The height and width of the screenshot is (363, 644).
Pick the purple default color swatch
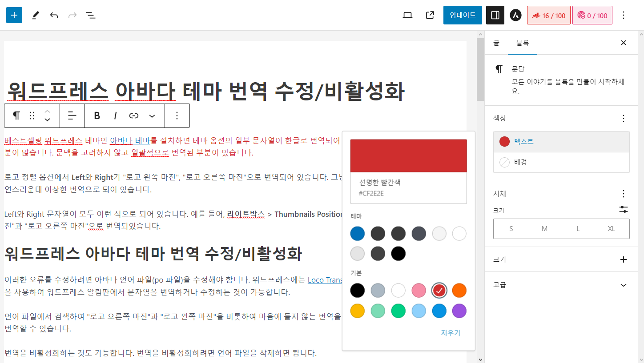click(459, 311)
